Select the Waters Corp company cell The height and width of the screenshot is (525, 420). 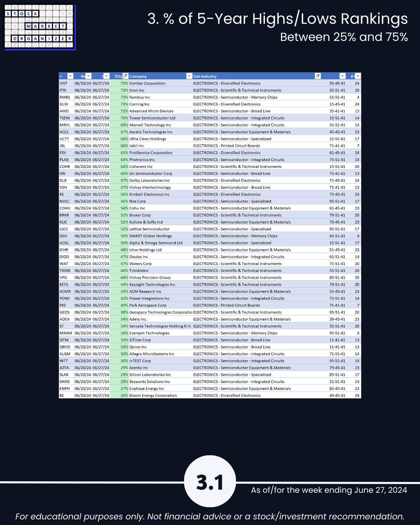pos(140,264)
